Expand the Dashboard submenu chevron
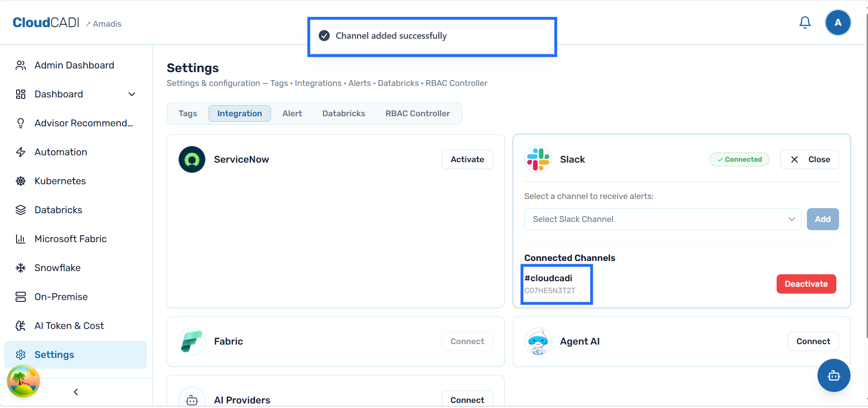Viewport: 868px width, 408px height. coord(132,94)
